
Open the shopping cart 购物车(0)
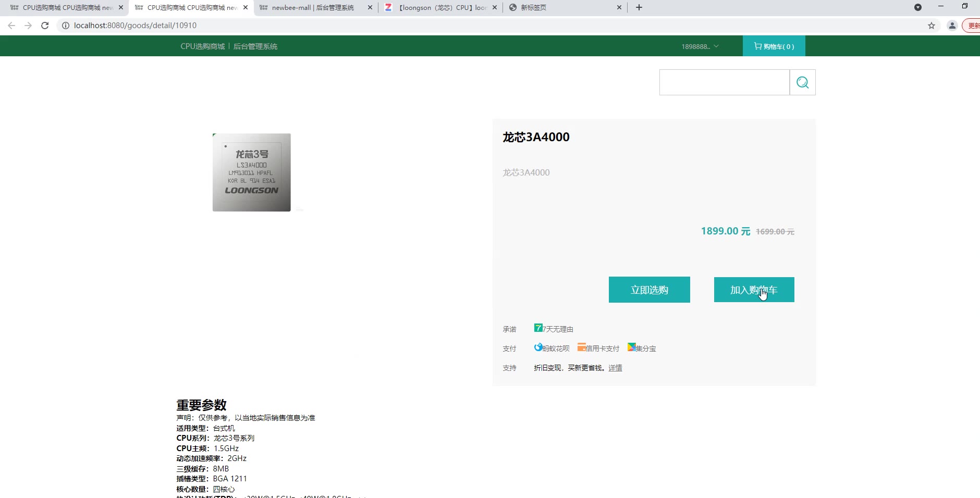click(x=774, y=46)
